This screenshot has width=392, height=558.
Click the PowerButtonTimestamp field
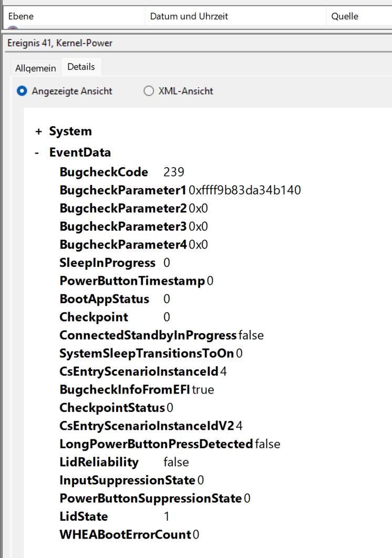[x=132, y=281]
